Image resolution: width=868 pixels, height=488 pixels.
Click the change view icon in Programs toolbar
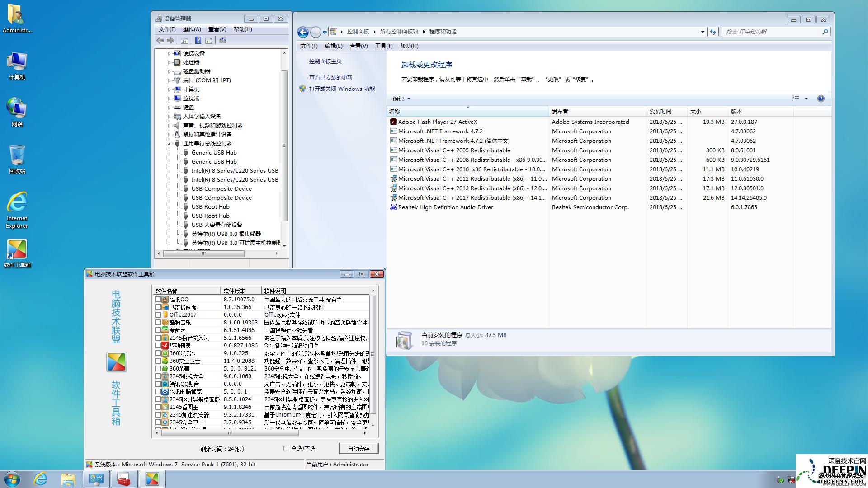click(x=796, y=99)
